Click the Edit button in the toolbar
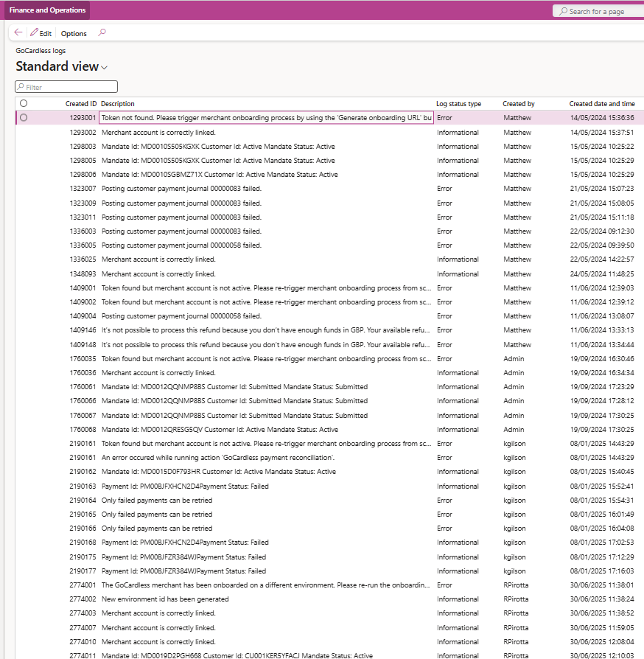 pyautogui.click(x=41, y=33)
